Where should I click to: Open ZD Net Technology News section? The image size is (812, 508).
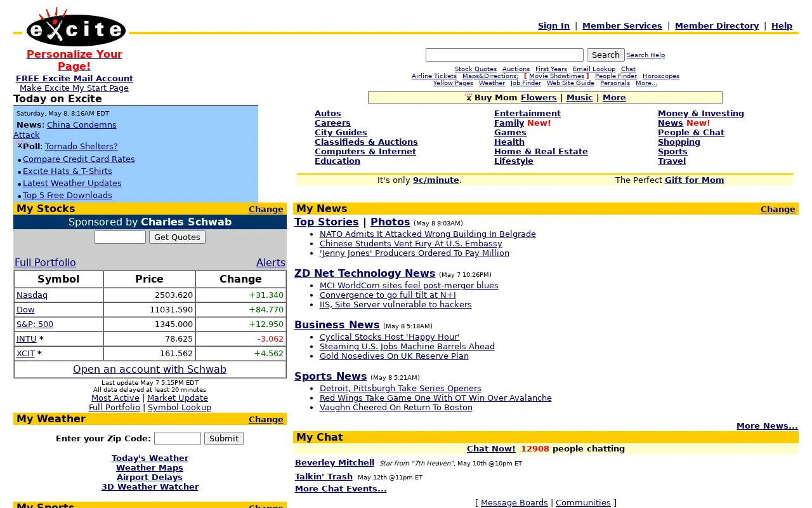click(x=365, y=274)
